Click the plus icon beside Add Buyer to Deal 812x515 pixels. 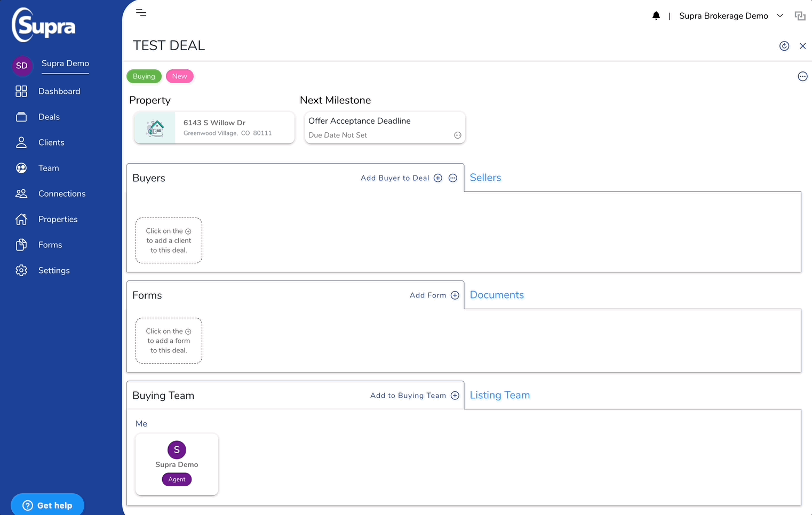click(x=438, y=178)
